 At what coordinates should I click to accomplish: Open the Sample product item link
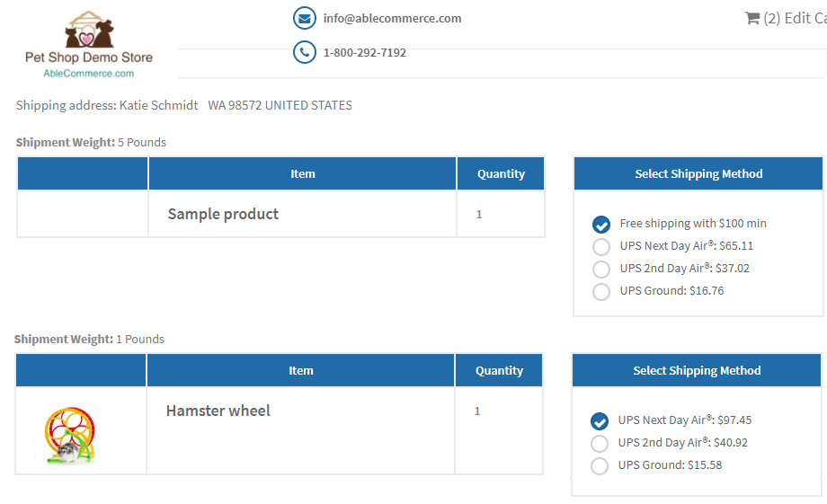coord(223,214)
